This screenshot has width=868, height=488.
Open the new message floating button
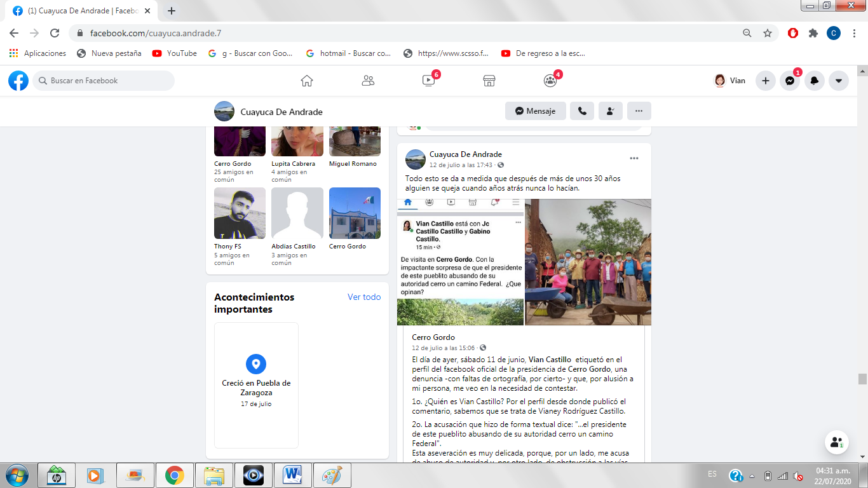[x=837, y=442]
